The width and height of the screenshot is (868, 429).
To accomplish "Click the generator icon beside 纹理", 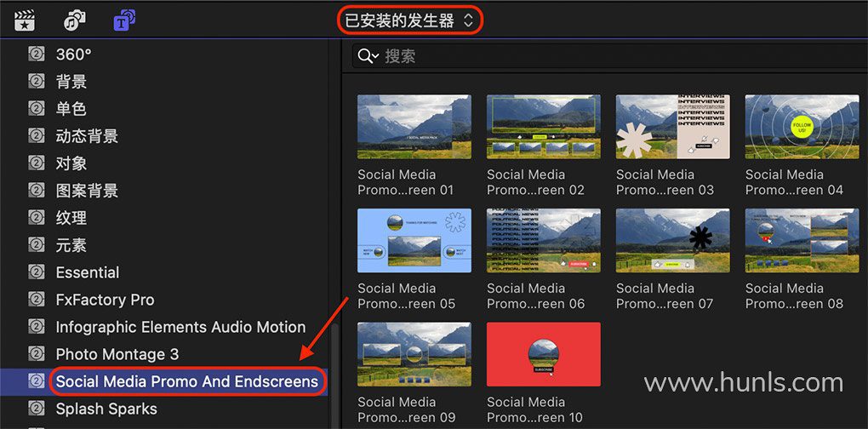I will tap(37, 217).
